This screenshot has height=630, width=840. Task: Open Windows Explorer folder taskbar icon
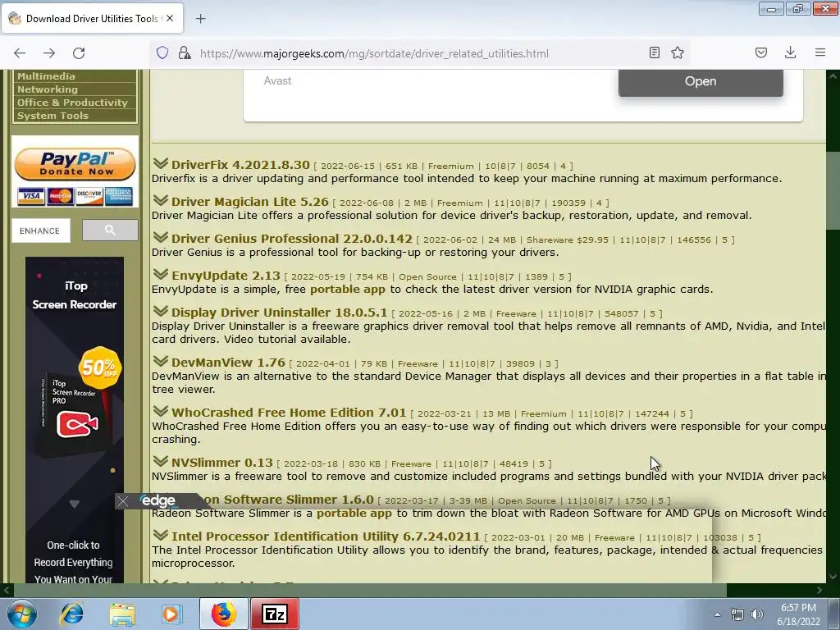[x=122, y=614]
